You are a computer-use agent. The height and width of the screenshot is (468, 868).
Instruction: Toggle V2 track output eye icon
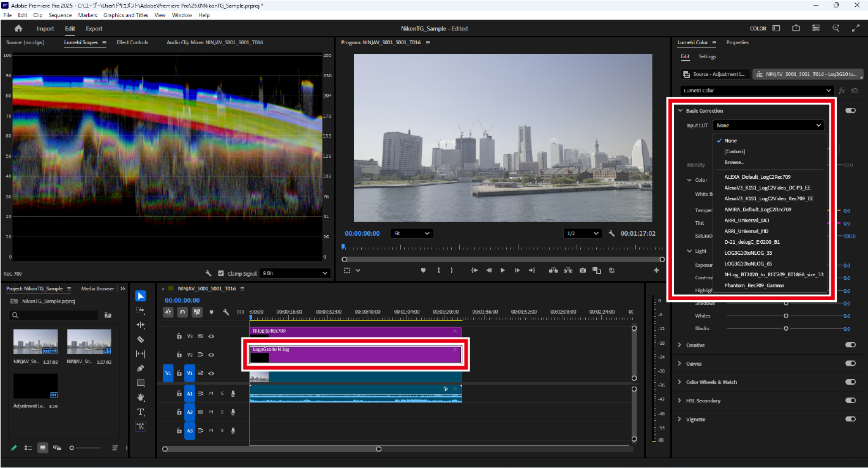pyautogui.click(x=211, y=355)
